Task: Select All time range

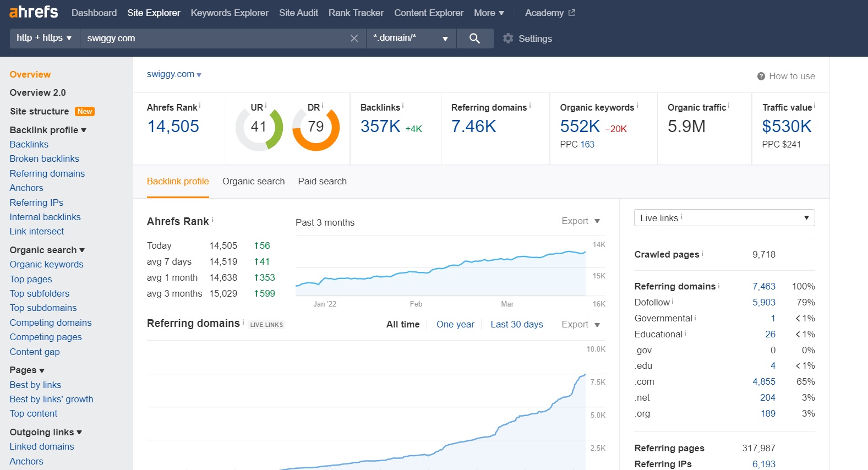Action: click(403, 324)
